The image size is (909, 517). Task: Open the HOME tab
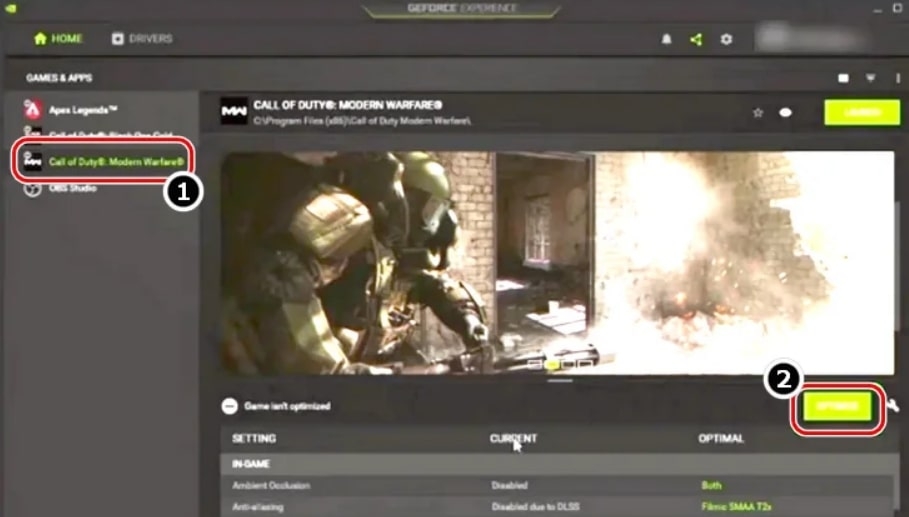point(58,39)
